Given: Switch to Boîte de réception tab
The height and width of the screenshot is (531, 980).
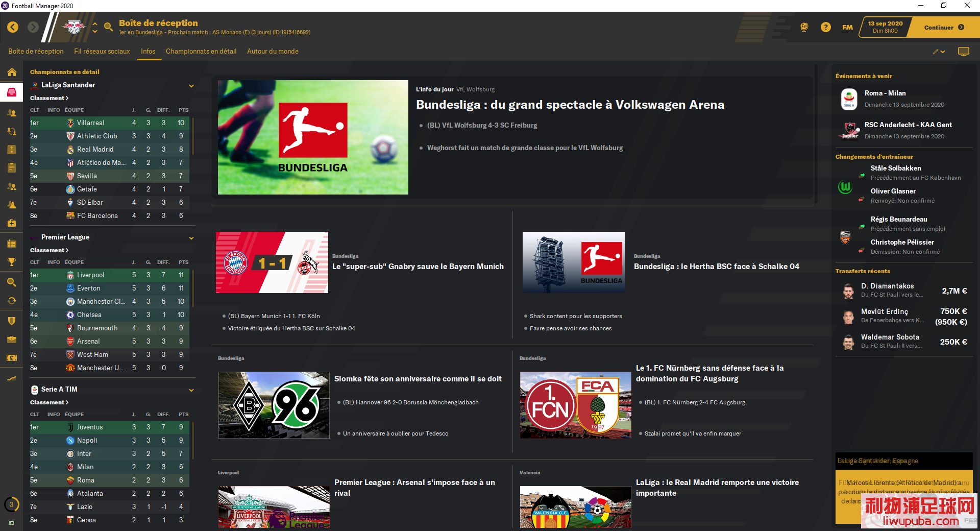Looking at the screenshot, I should pos(36,52).
